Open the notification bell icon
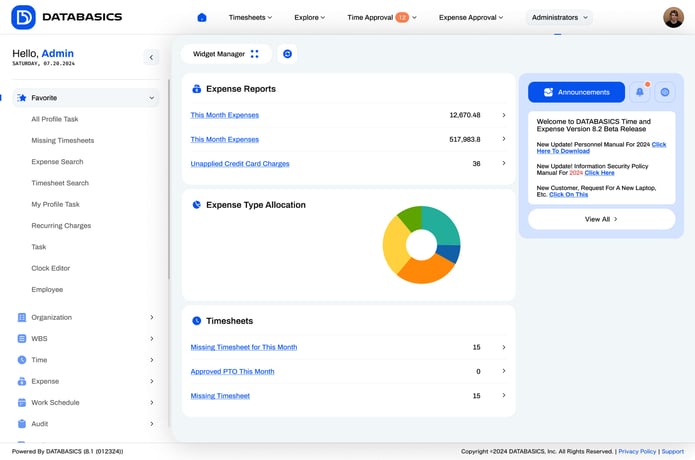 tap(640, 92)
